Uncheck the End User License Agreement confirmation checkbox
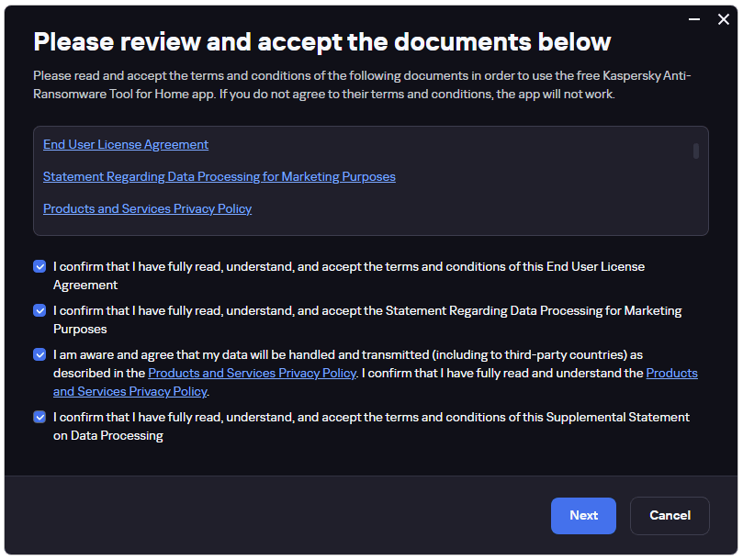743x560 pixels. (x=39, y=266)
